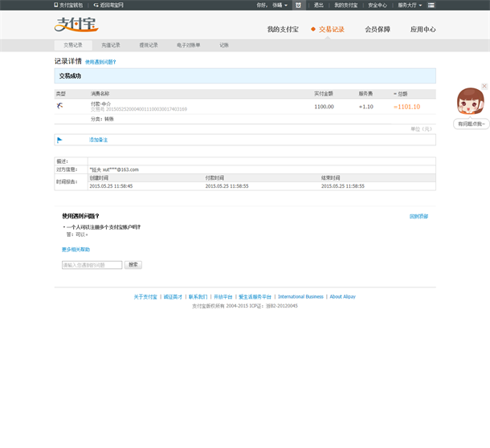The image size is (490, 448).
Task: Click 返回淘宝网 link in top bar
Action: (x=108, y=5)
